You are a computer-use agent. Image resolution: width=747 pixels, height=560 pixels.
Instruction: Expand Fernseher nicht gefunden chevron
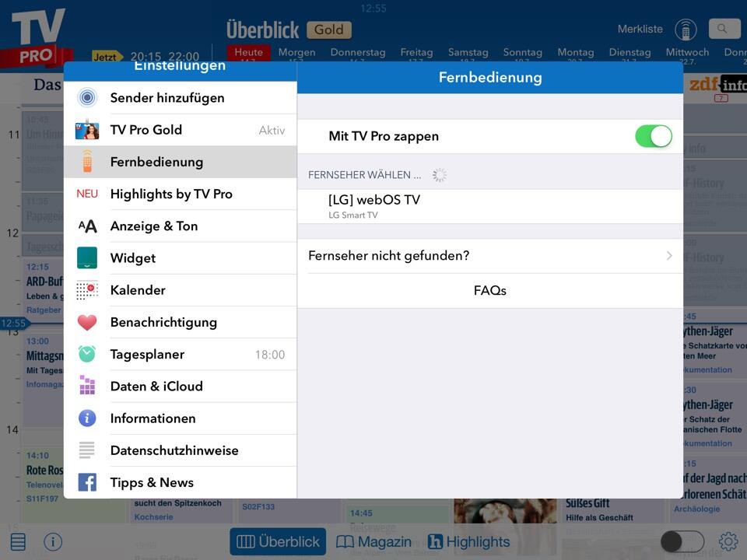(x=669, y=256)
